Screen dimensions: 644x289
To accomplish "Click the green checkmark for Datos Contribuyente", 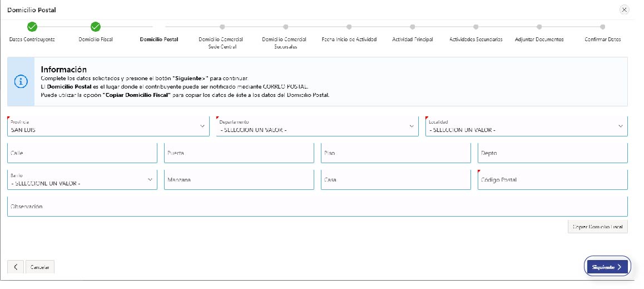I will [32, 26].
